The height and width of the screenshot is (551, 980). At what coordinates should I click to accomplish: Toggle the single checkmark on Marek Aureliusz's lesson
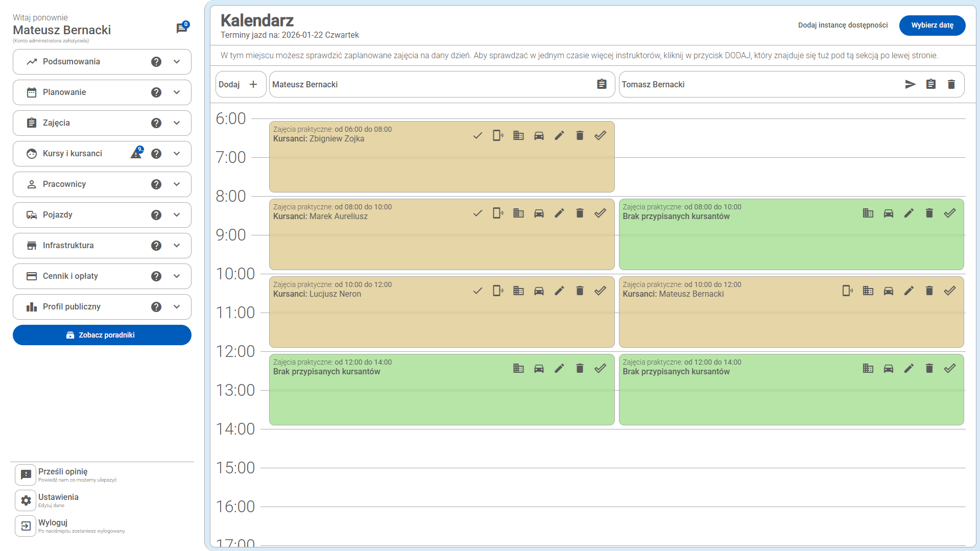pyautogui.click(x=477, y=213)
